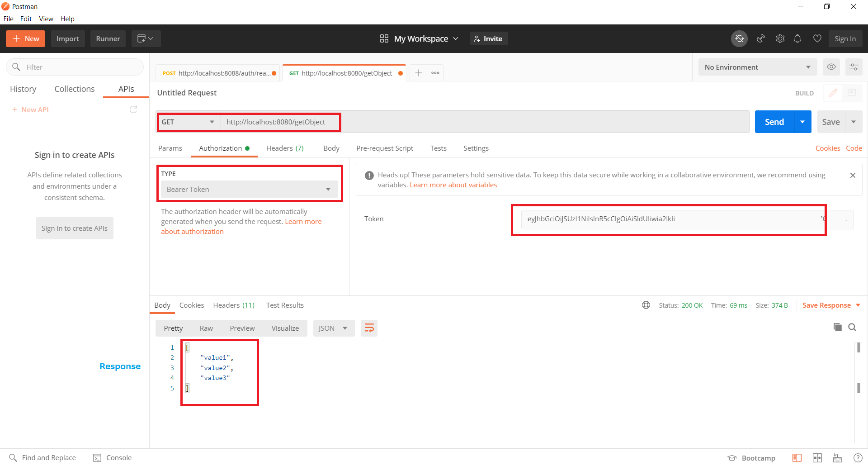Screen dimensions: 868x466
Task: Switch to the two pane layout icon
Action: tap(817, 458)
